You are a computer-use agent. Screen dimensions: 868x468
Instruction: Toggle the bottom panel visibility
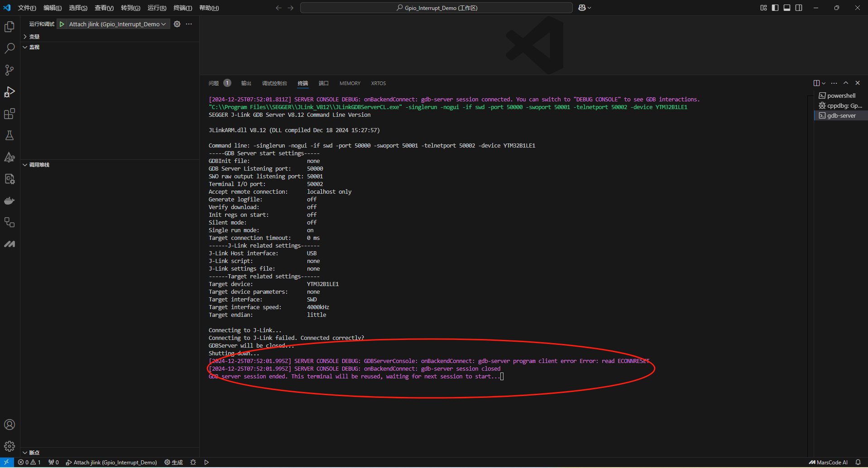coord(787,8)
